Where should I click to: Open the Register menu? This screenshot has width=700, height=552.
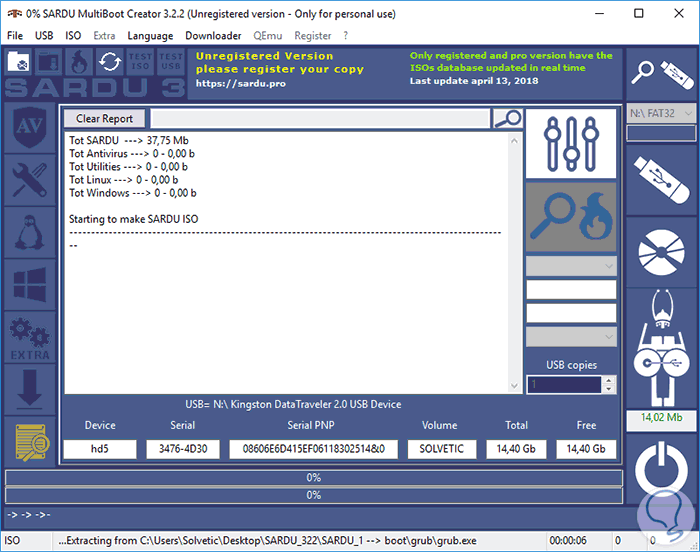point(312,36)
